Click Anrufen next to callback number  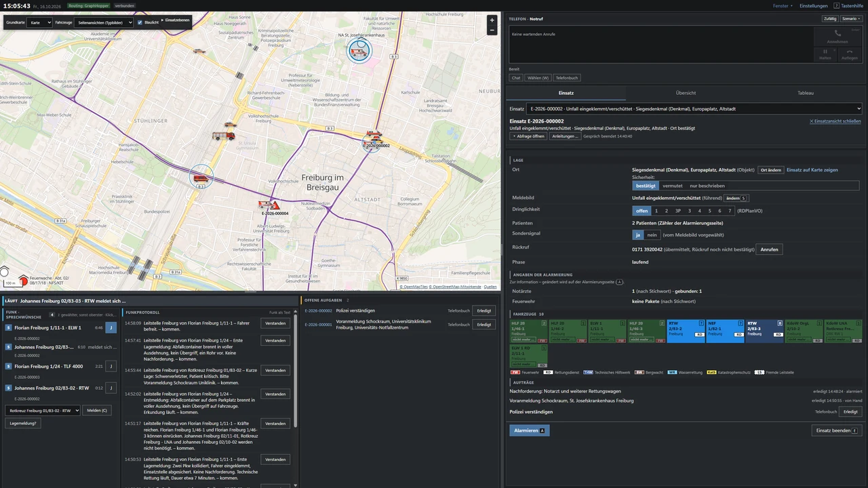pyautogui.click(x=769, y=249)
